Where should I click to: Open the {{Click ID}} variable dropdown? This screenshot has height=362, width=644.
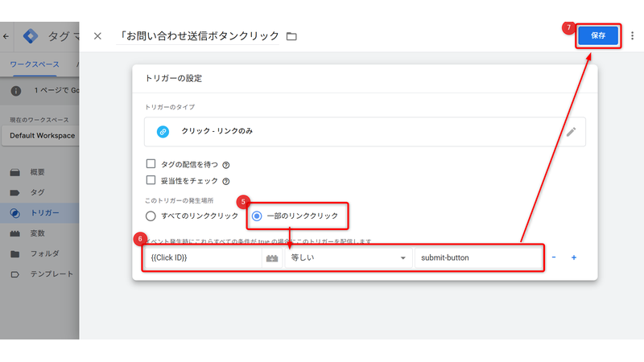204,257
